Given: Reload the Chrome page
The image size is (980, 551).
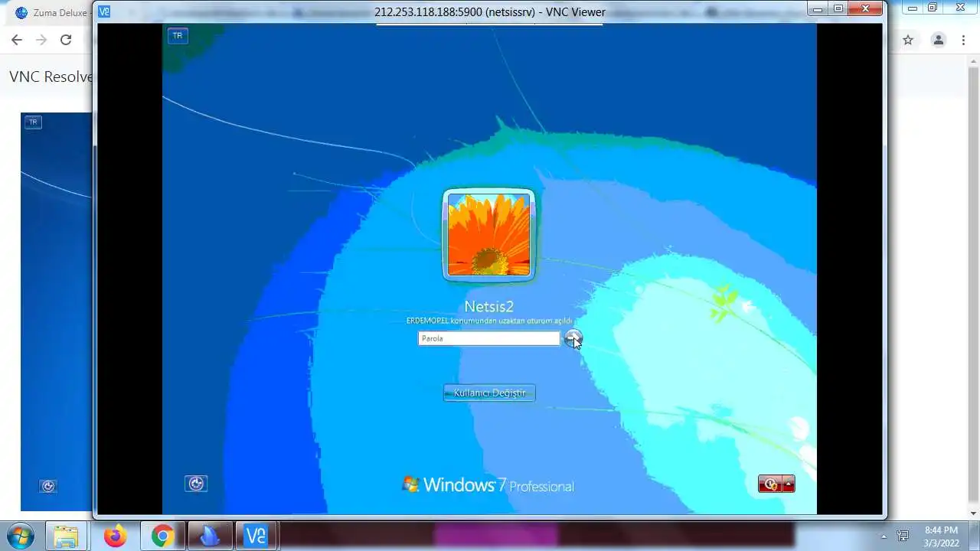Looking at the screenshot, I should (x=66, y=40).
